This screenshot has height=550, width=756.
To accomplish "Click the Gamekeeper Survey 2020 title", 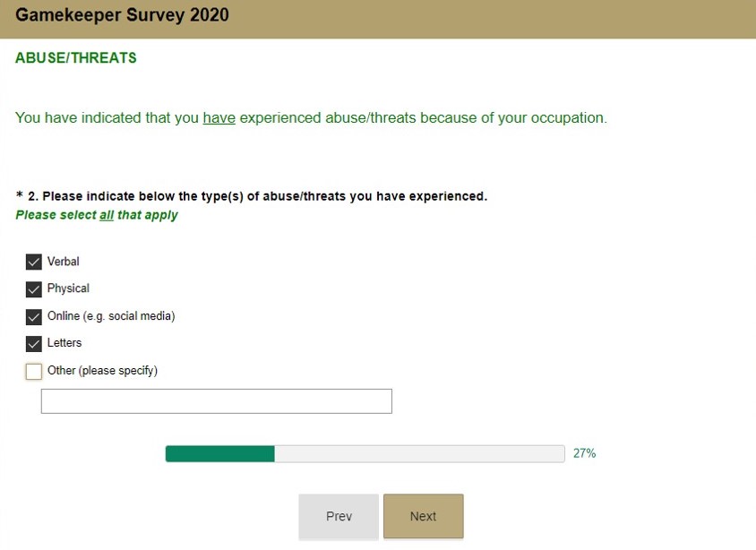I will [x=122, y=15].
